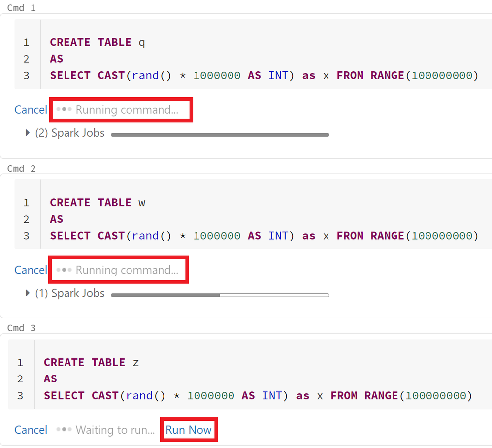Place cursor on the CREATE TABLE w line
This screenshot has width=492, height=448.
pyautogui.click(x=98, y=203)
